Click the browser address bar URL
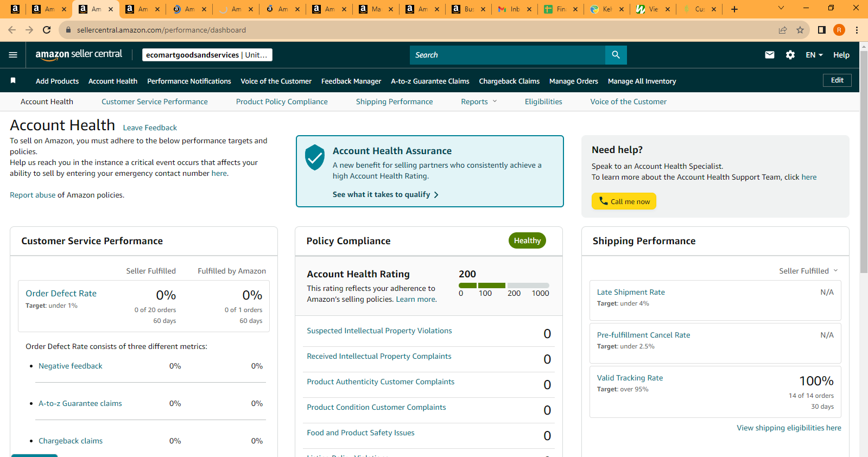 click(x=161, y=30)
